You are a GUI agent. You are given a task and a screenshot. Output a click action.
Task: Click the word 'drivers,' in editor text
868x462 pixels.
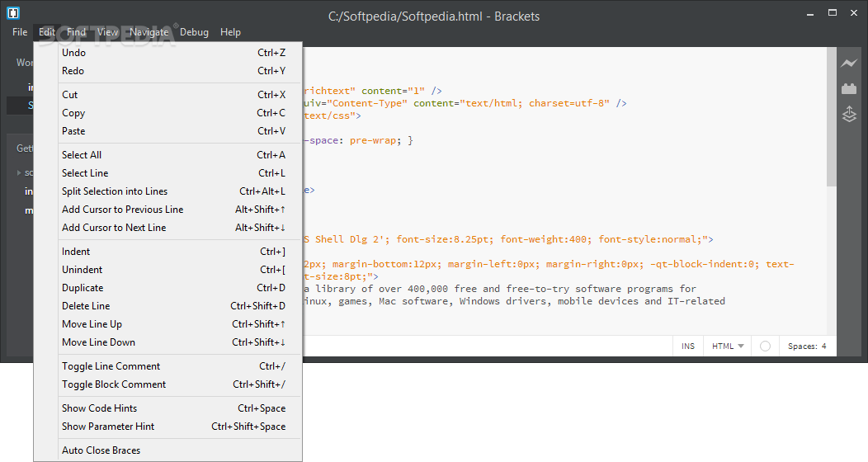click(528, 302)
